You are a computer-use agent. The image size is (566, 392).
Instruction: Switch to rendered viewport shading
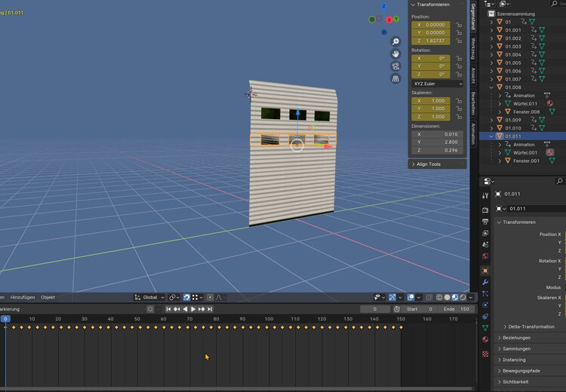(x=463, y=297)
